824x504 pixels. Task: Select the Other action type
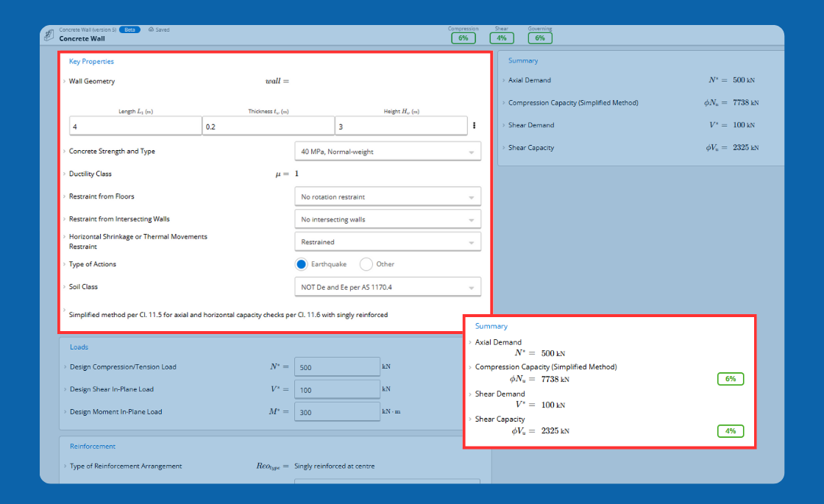click(x=366, y=264)
